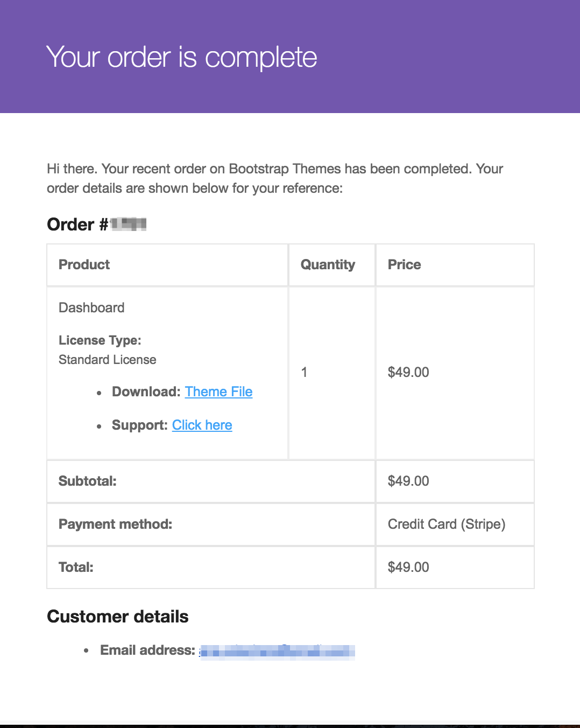Image resolution: width=580 pixels, height=728 pixels.
Task: Click the Price column header
Action: (x=404, y=264)
